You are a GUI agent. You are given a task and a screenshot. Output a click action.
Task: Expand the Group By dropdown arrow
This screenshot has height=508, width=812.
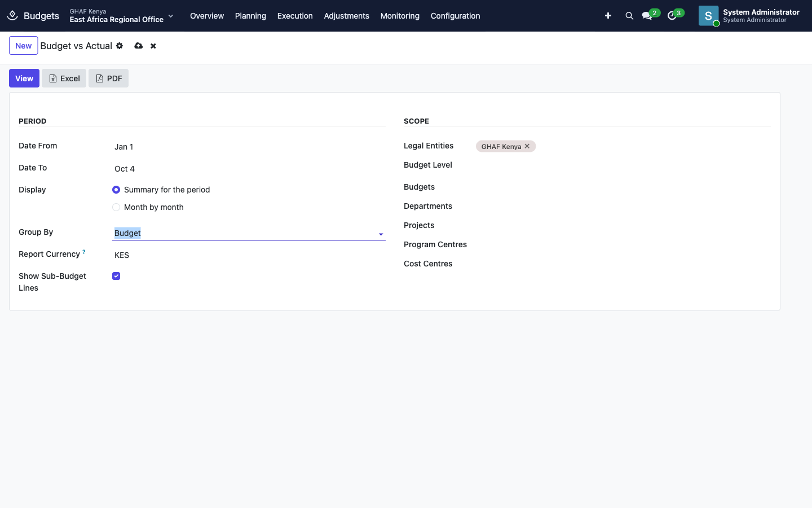381,234
